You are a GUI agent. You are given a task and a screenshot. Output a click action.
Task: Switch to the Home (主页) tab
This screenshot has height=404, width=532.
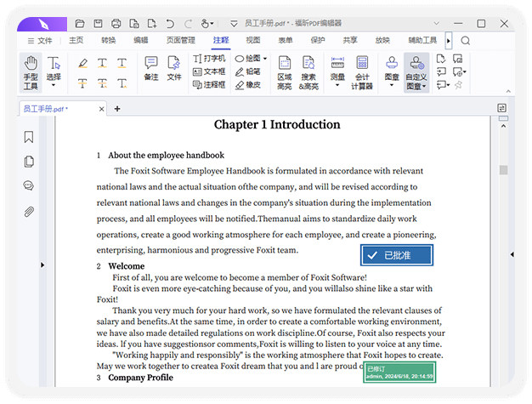point(76,41)
